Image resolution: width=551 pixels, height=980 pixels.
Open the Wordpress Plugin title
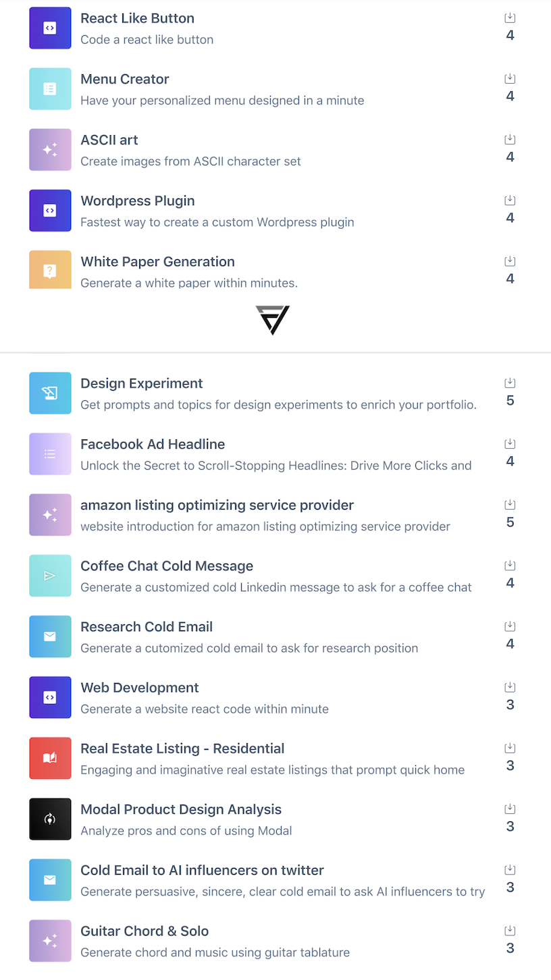click(138, 201)
